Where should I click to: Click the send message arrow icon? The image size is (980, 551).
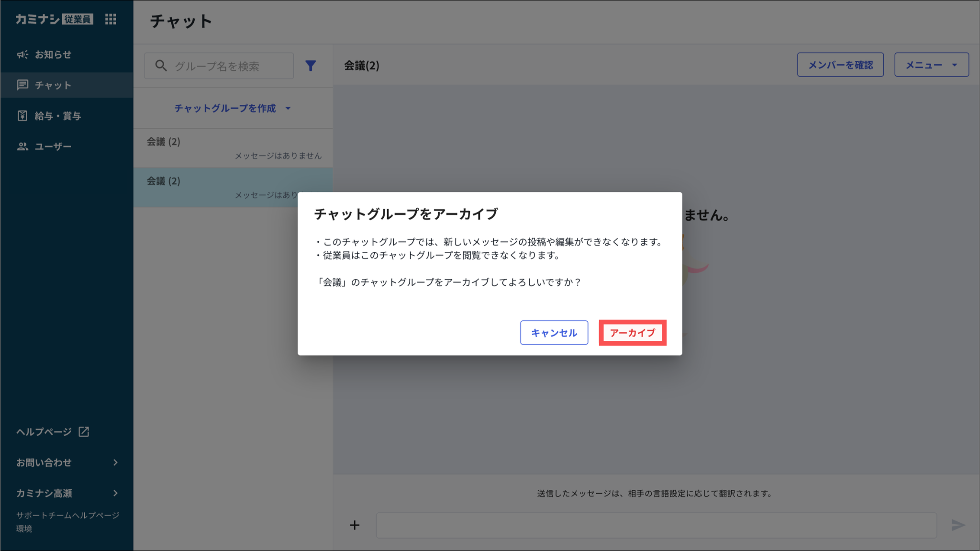(958, 525)
